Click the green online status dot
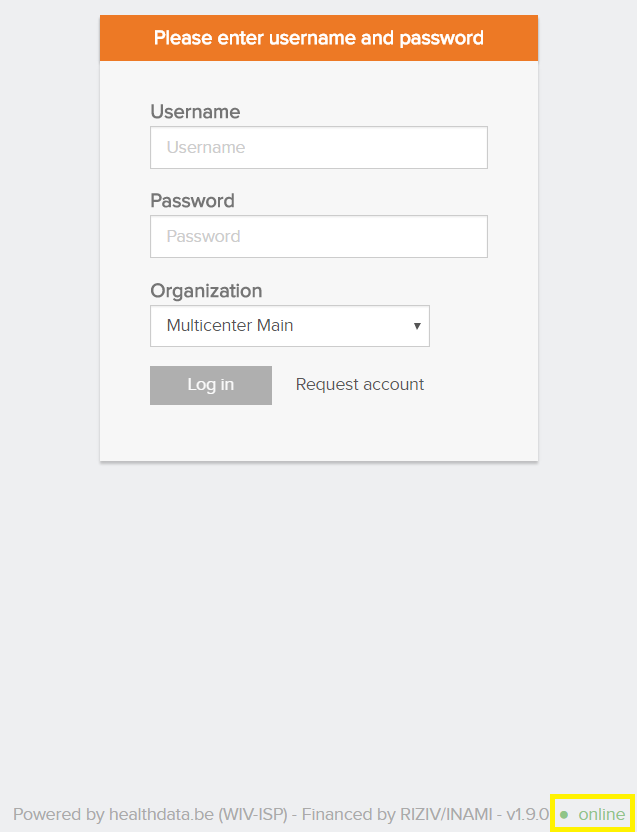Screen dimensions: 637x832 [x=564, y=815]
